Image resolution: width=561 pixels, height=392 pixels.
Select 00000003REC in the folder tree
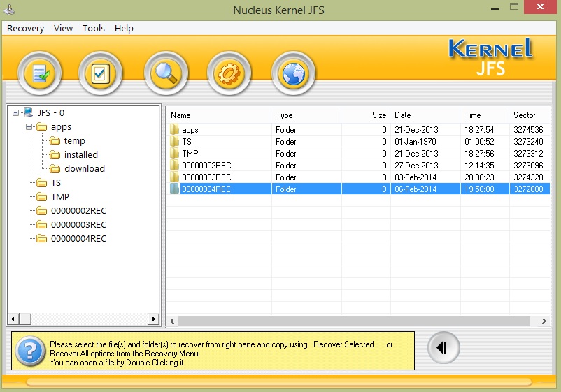(79, 225)
